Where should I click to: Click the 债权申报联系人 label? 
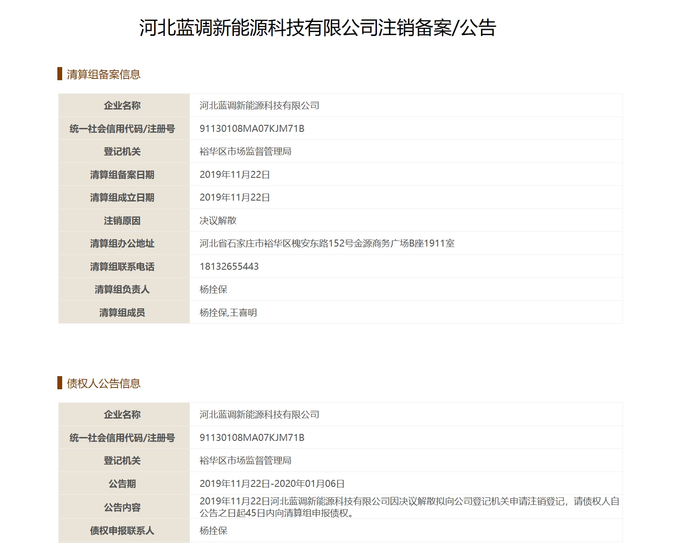[122, 530]
